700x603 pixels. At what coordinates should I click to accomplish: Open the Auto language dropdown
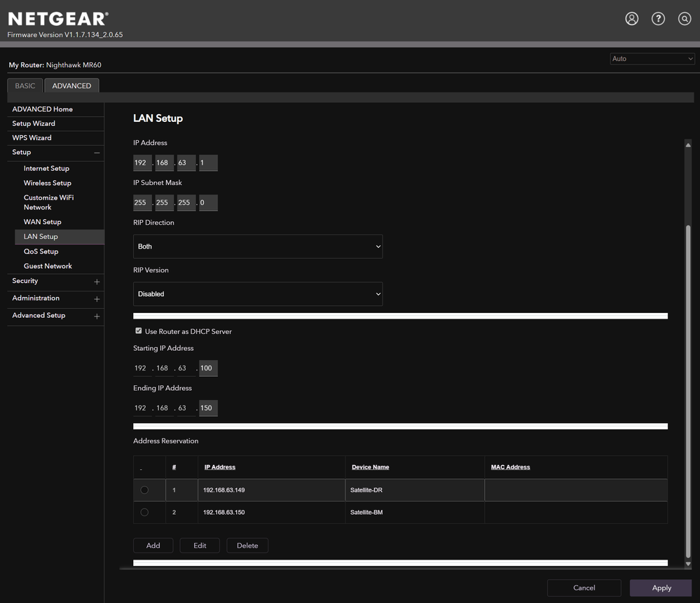652,59
